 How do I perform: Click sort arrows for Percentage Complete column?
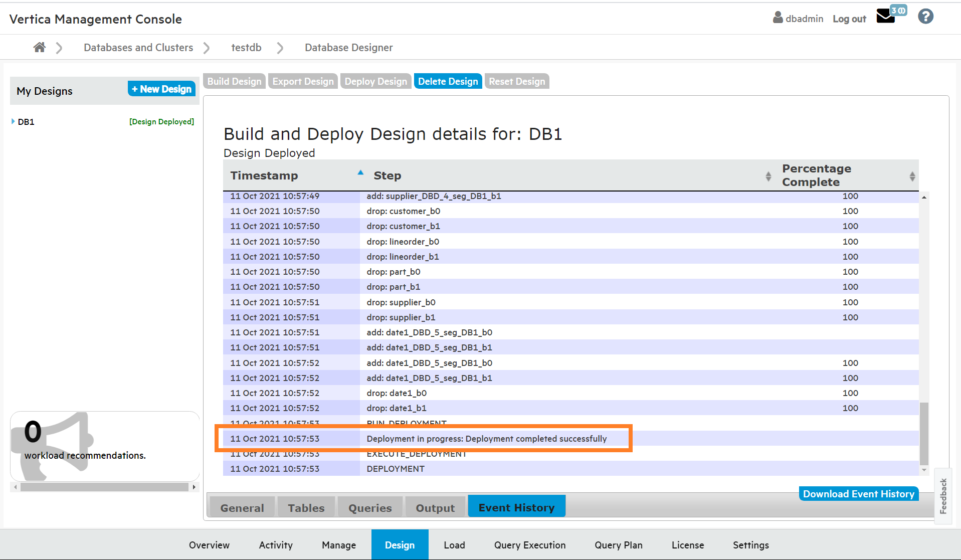(x=912, y=176)
